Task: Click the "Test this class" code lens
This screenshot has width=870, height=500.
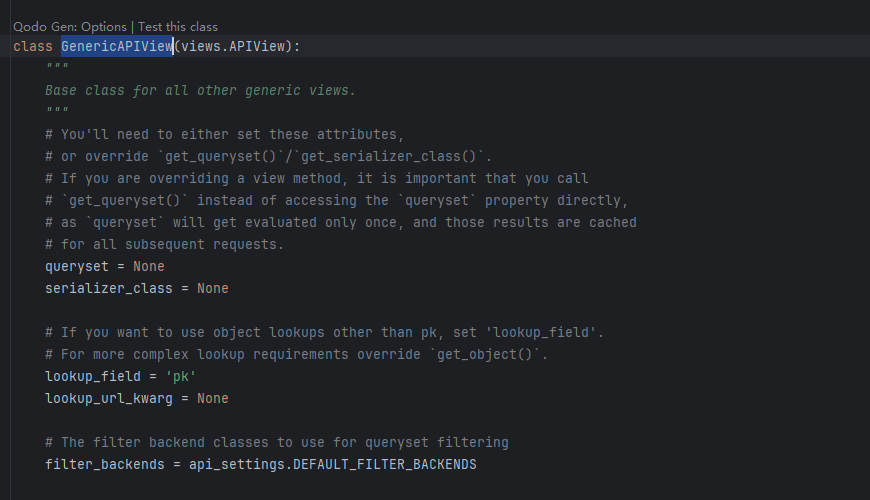Action: click(x=178, y=27)
